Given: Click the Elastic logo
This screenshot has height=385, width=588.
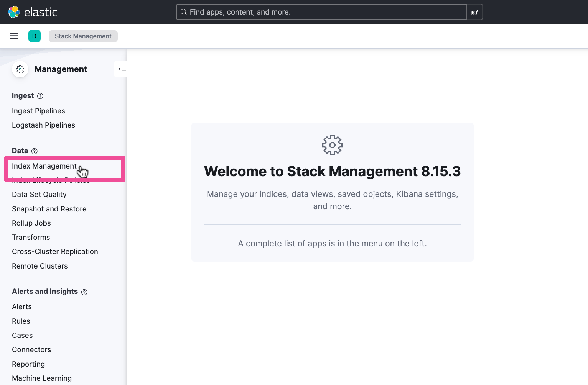Looking at the screenshot, I should point(32,12).
